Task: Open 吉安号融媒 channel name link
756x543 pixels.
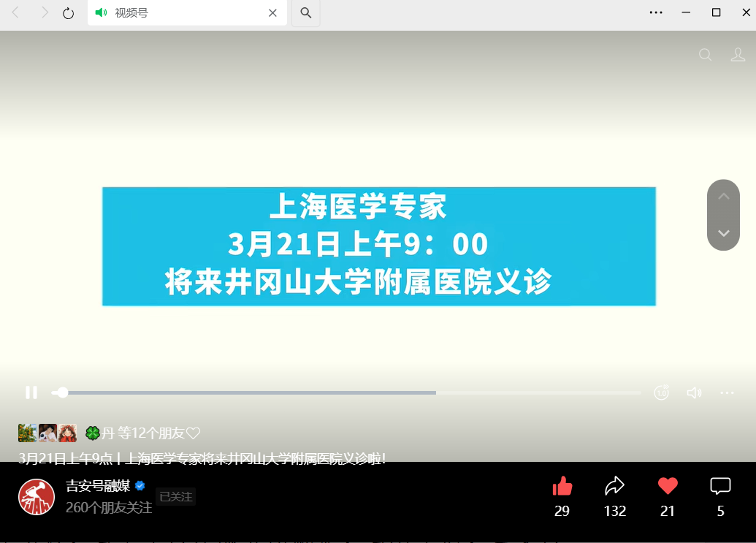Action: tap(98, 486)
